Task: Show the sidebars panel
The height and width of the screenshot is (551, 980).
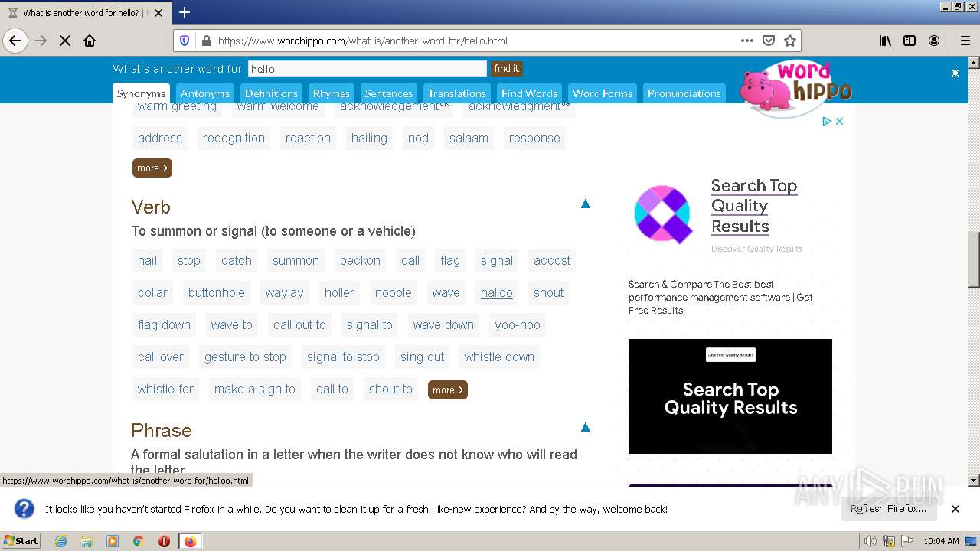Action: [910, 41]
